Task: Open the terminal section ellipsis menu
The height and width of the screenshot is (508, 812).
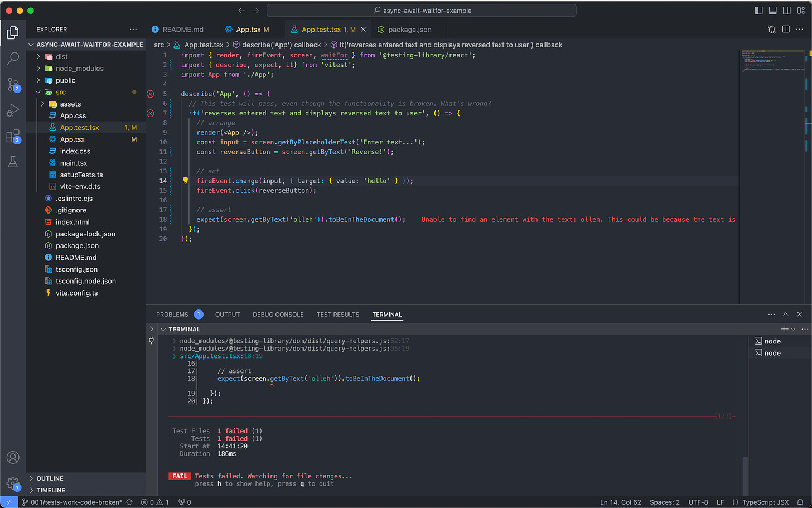Action: click(x=805, y=329)
